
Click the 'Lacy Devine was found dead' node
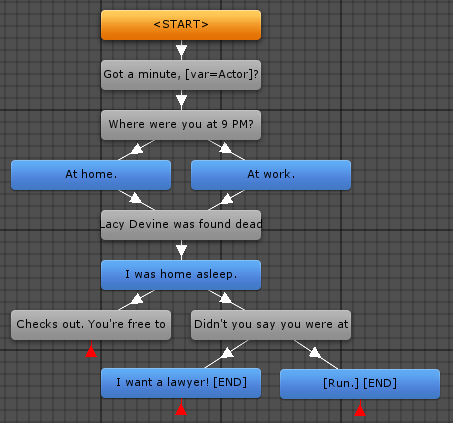tap(181, 225)
